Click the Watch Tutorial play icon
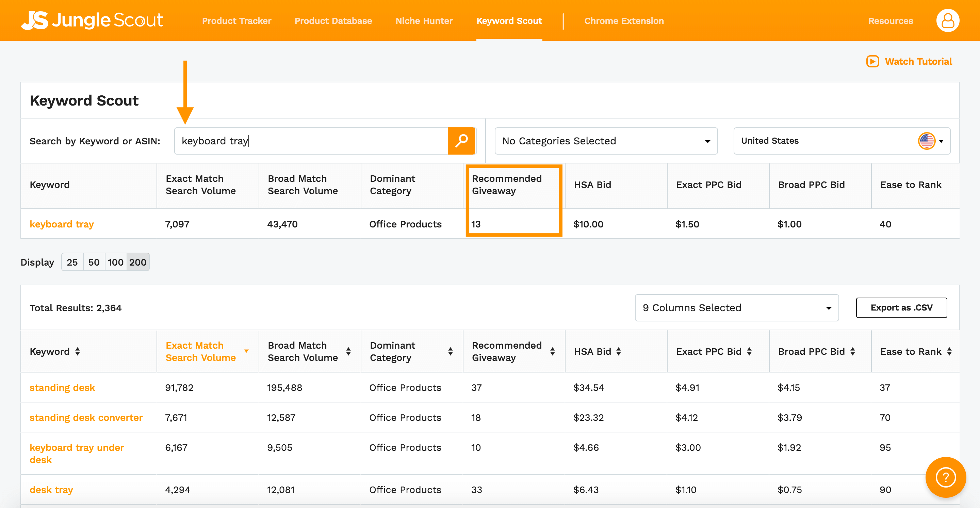Image resolution: width=980 pixels, height=508 pixels. pos(872,61)
